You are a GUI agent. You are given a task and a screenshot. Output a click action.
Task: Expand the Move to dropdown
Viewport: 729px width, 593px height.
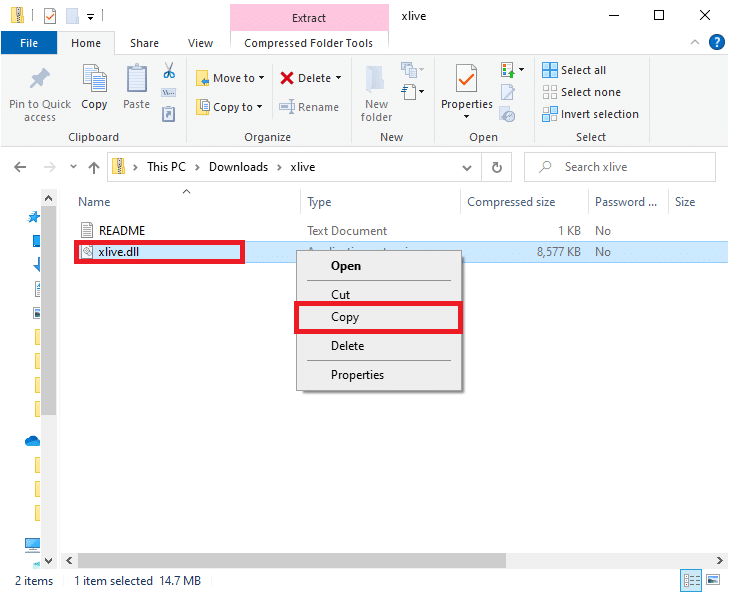262,78
